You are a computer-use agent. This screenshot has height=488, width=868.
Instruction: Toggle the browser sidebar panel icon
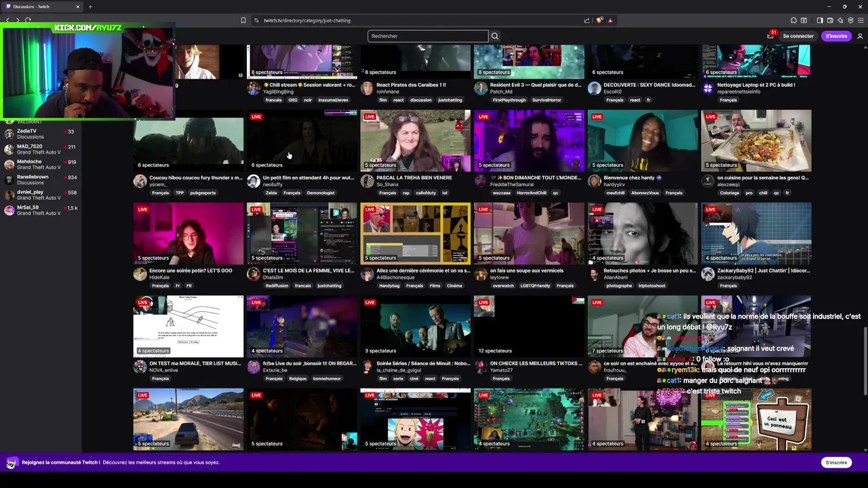point(820,20)
